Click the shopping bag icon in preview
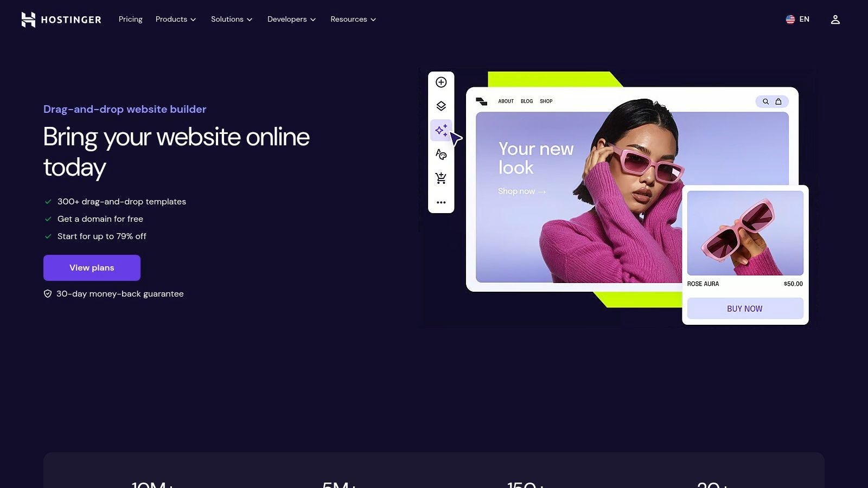 pos(778,101)
